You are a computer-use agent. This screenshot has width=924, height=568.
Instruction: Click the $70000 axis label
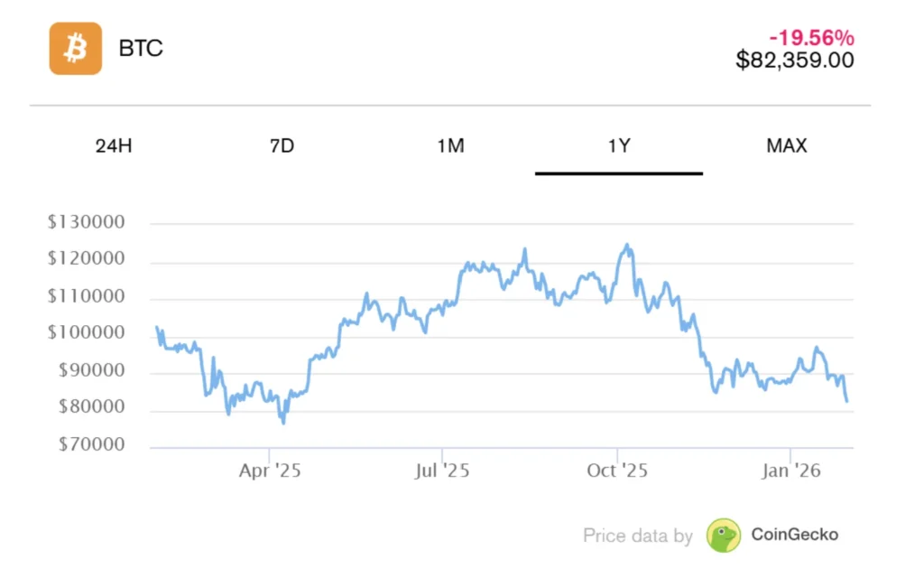[x=90, y=444]
